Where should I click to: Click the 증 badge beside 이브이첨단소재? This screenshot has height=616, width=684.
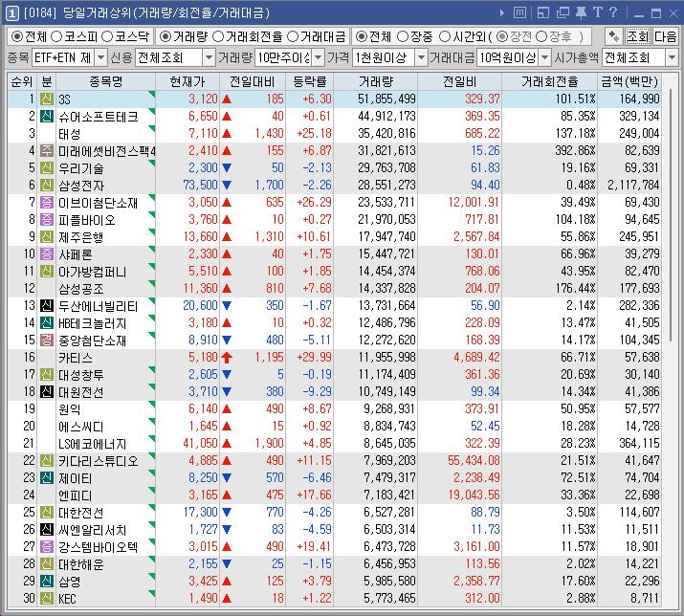(47, 202)
